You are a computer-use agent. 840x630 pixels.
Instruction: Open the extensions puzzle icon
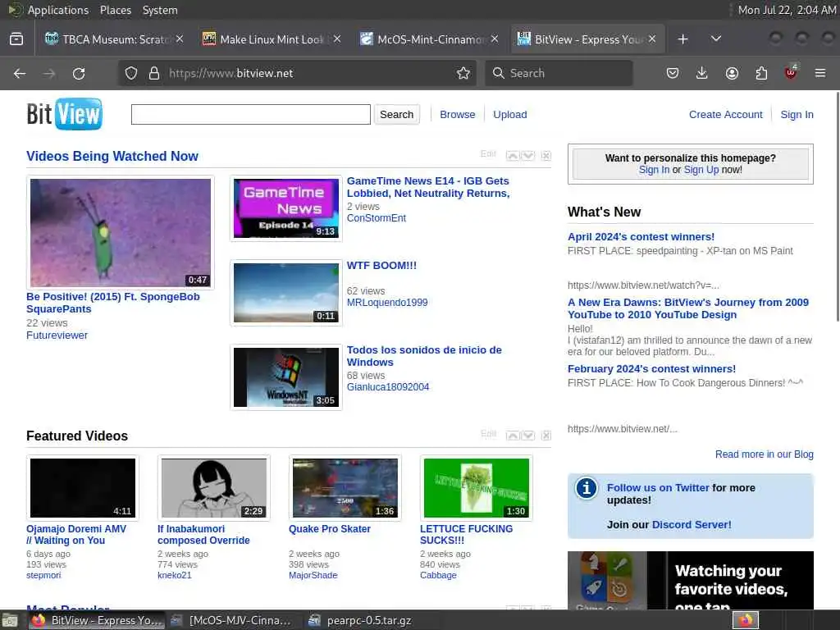761,73
